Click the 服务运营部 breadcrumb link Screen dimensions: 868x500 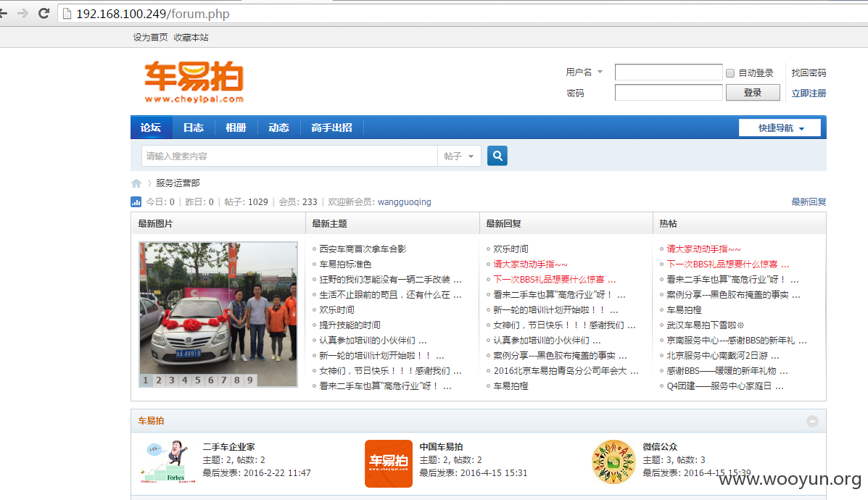178,183
